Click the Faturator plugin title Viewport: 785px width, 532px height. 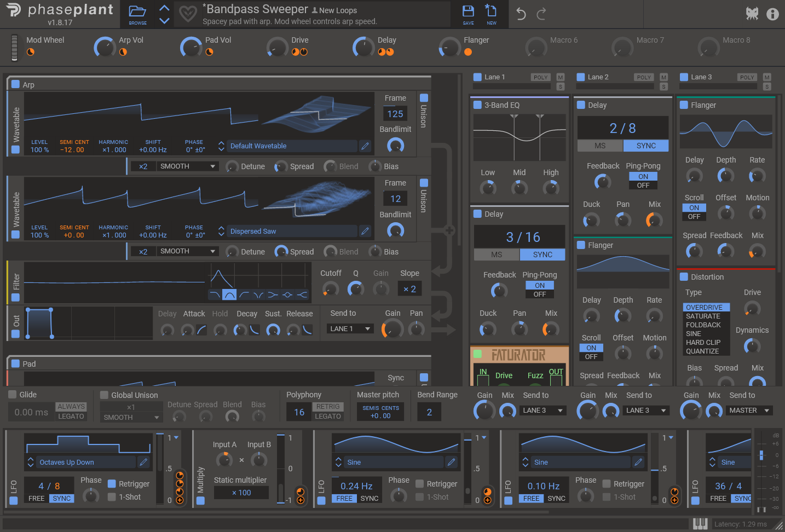coord(518,355)
